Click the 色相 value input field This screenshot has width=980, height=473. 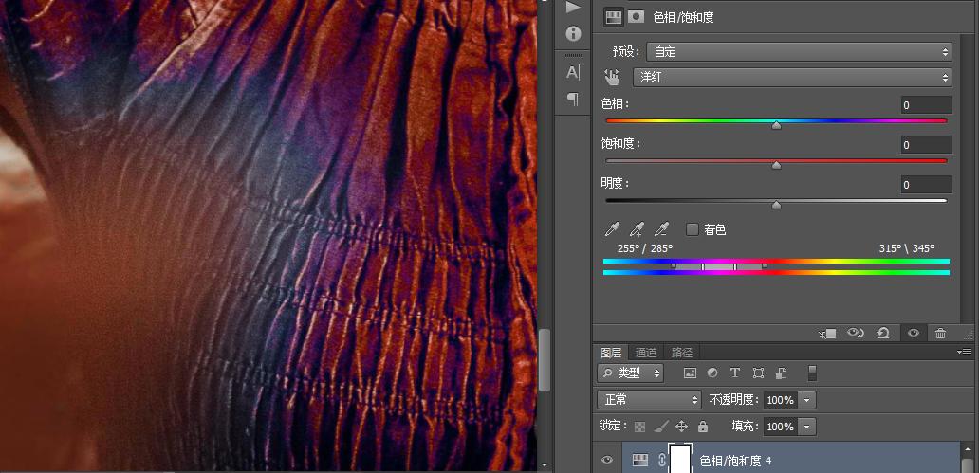tap(926, 105)
